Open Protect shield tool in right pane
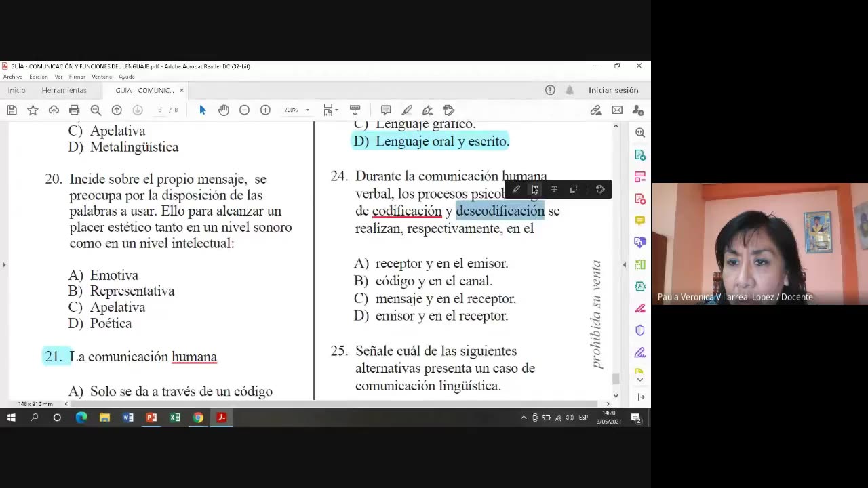 [640, 331]
